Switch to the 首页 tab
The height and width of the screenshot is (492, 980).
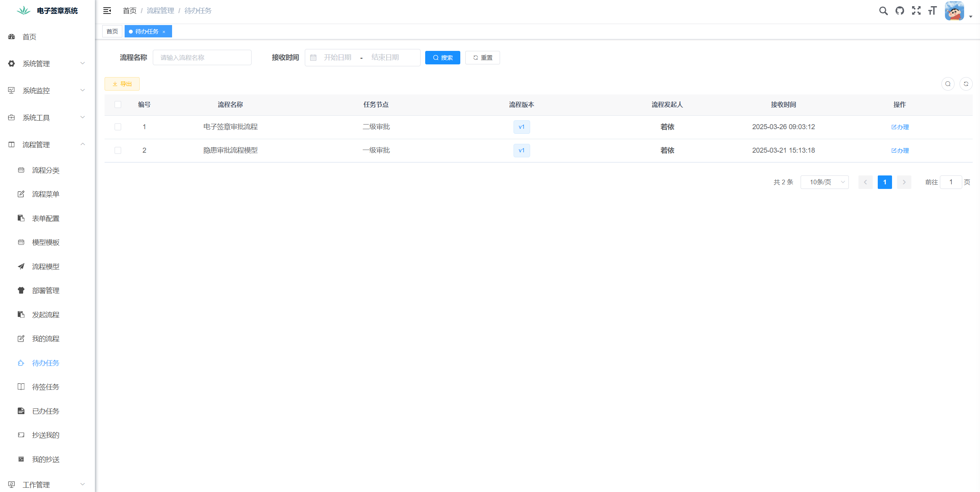click(112, 31)
